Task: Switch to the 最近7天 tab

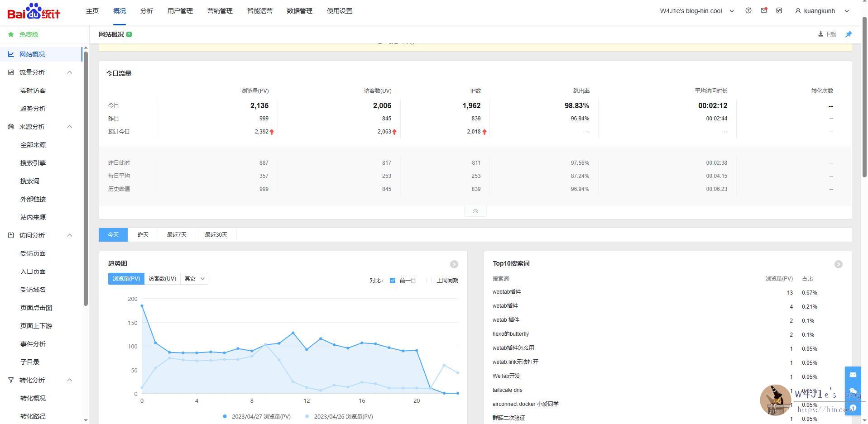Action: point(177,235)
